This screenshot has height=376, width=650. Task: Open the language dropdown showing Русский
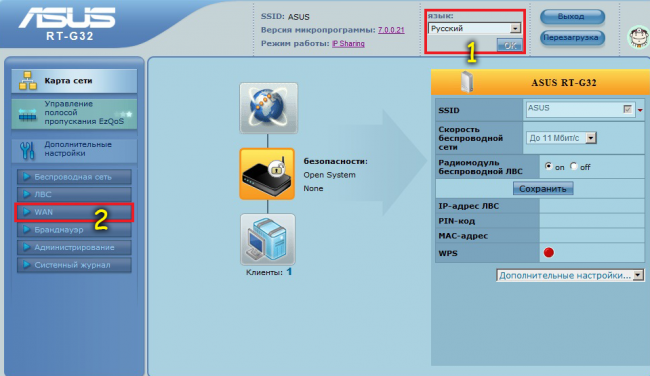pos(474,28)
